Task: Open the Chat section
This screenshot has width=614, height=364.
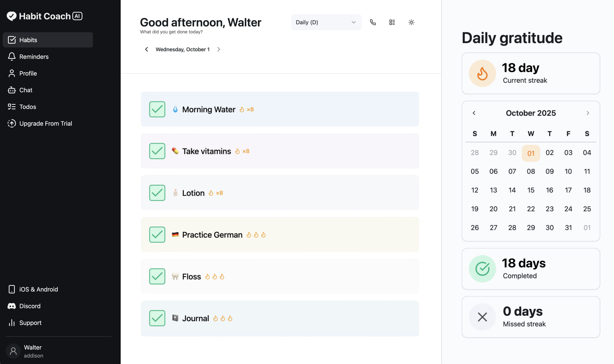Action: coord(26,90)
